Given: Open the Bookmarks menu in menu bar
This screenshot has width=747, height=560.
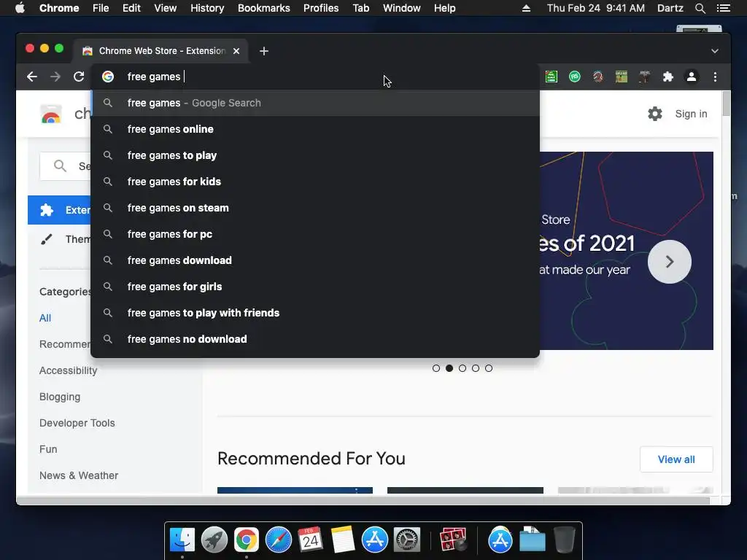Looking at the screenshot, I should pos(263,8).
